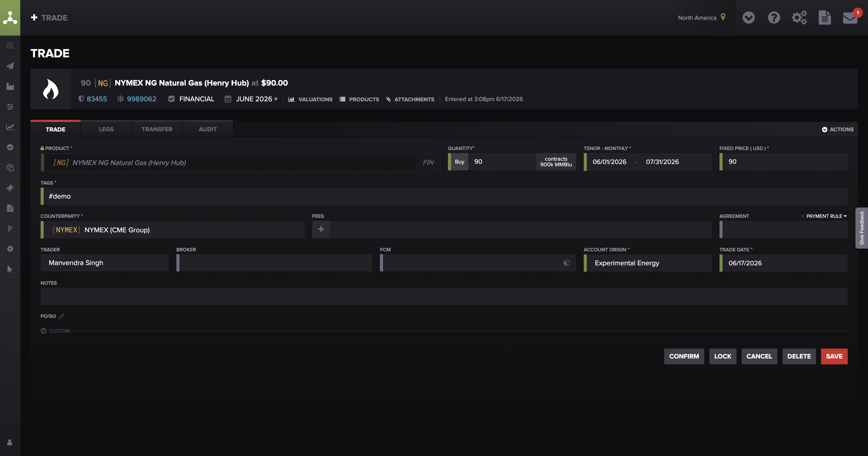Click the red SAVE button

(834, 356)
